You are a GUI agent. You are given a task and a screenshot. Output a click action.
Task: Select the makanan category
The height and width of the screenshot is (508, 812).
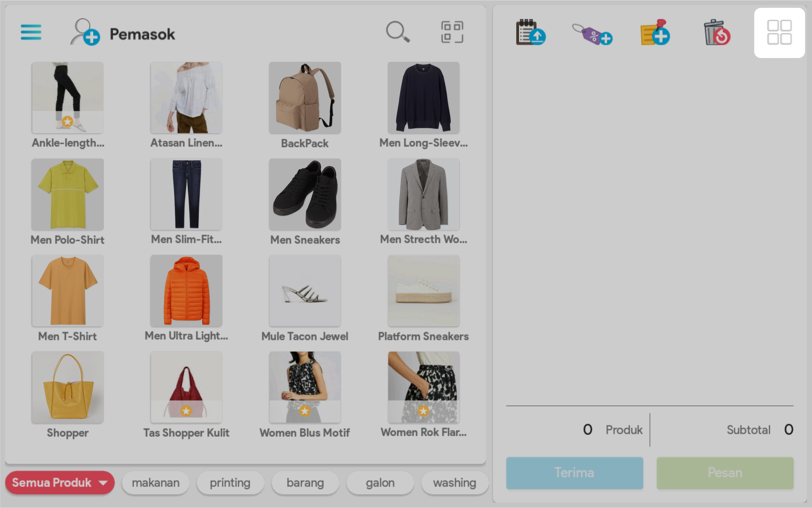click(x=156, y=483)
